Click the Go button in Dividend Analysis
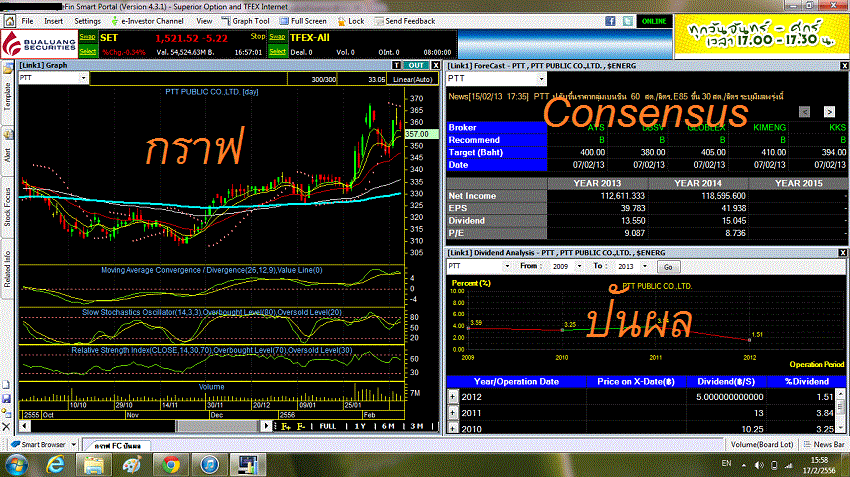This screenshot has height=477, width=850. pyautogui.click(x=668, y=267)
